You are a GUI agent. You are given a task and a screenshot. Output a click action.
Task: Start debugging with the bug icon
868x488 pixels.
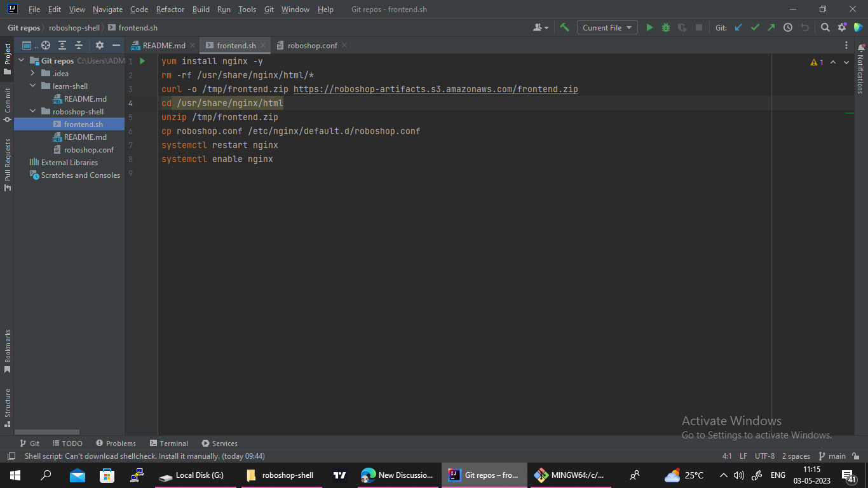[x=665, y=27]
